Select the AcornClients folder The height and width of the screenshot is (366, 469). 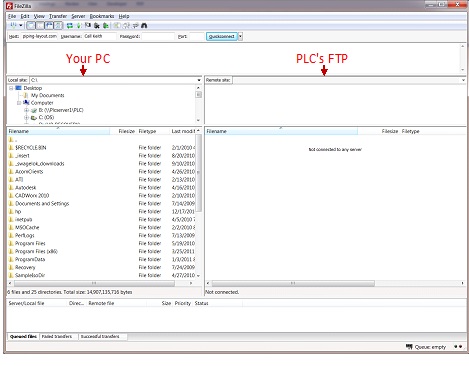[29, 172]
